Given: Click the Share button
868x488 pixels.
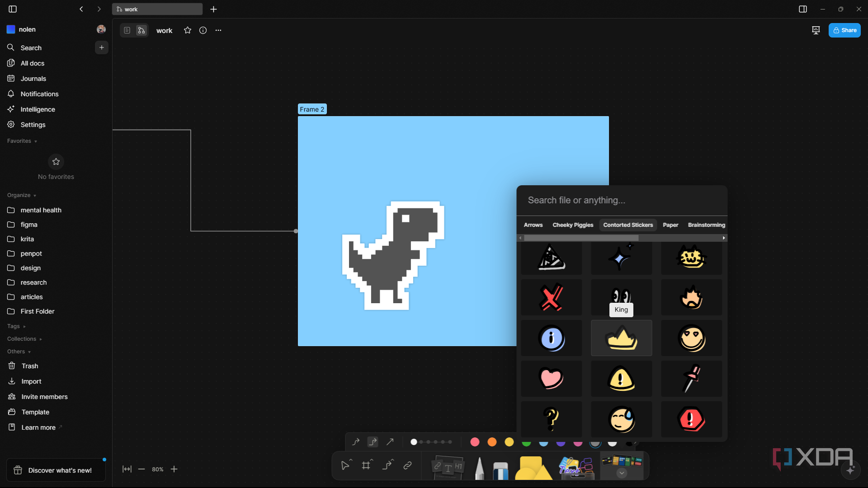Looking at the screenshot, I should (844, 30).
